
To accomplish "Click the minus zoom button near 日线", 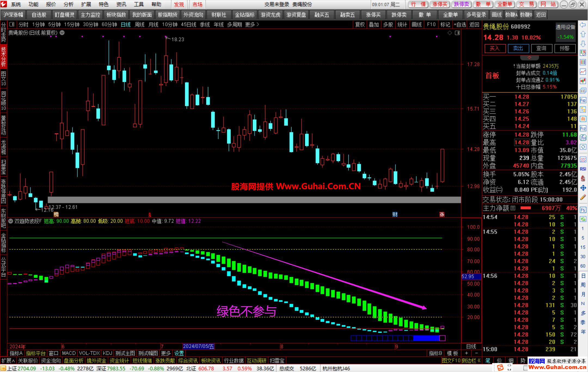I will pyautogui.click(x=476, y=353).
